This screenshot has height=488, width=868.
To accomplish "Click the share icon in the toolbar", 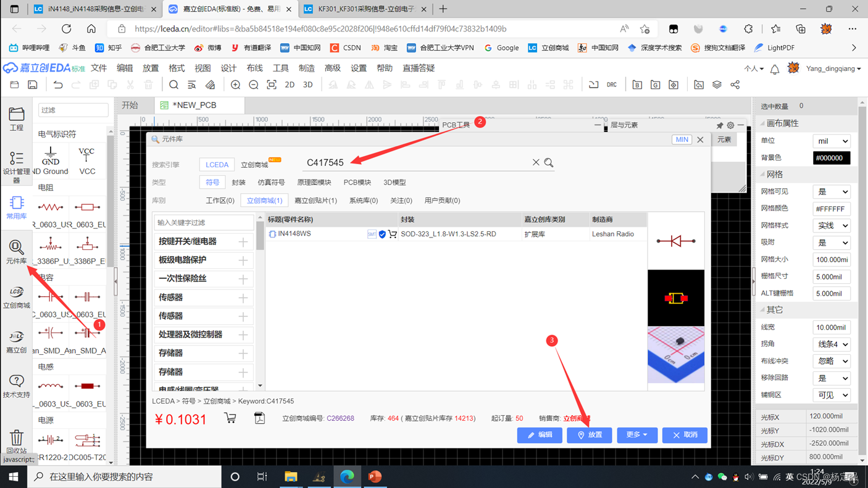I will coord(735,85).
